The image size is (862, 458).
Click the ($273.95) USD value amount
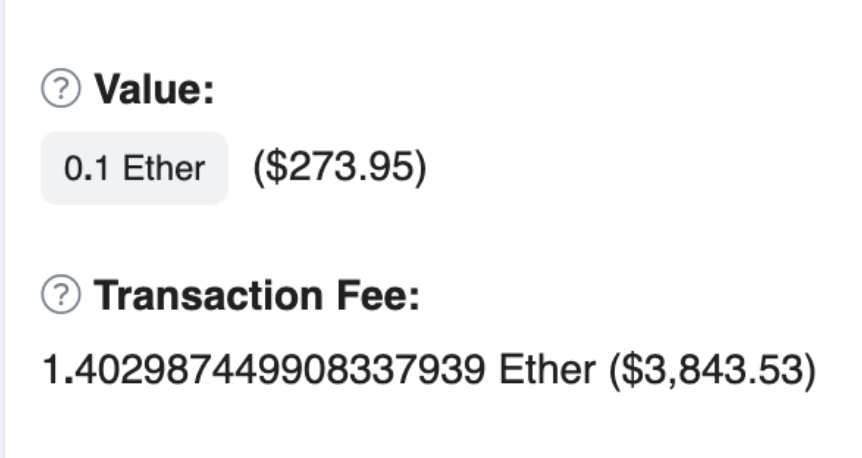coord(339,168)
